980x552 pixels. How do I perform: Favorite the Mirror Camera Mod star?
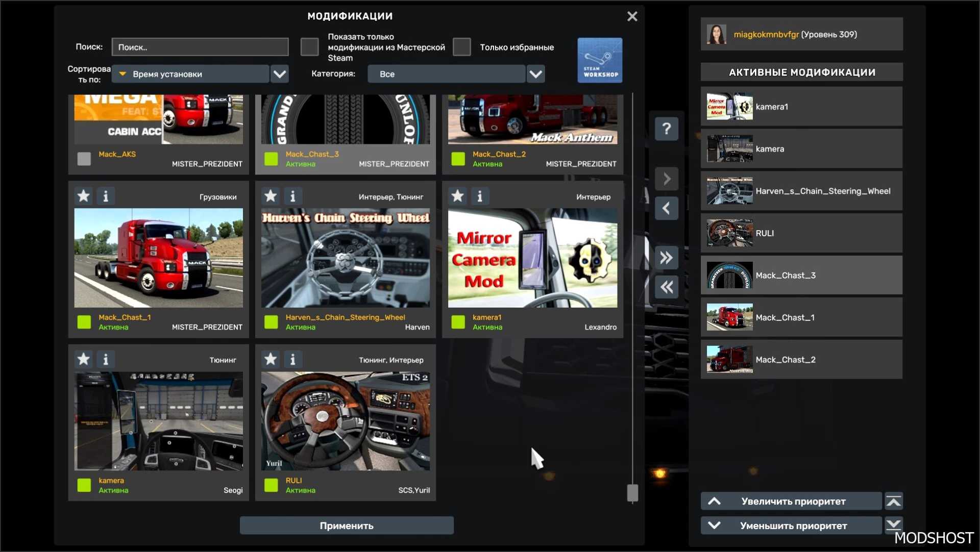coord(458,196)
